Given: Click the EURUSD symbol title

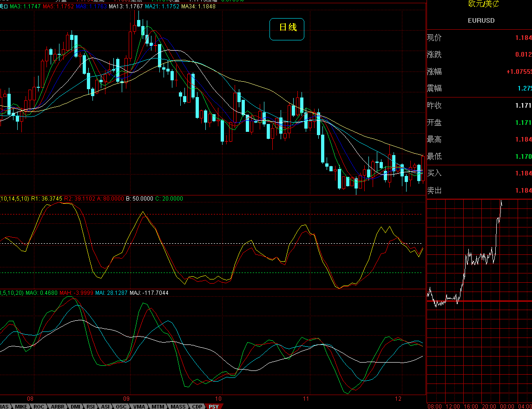Looking at the screenshot, I should click(x=481, y=20).
